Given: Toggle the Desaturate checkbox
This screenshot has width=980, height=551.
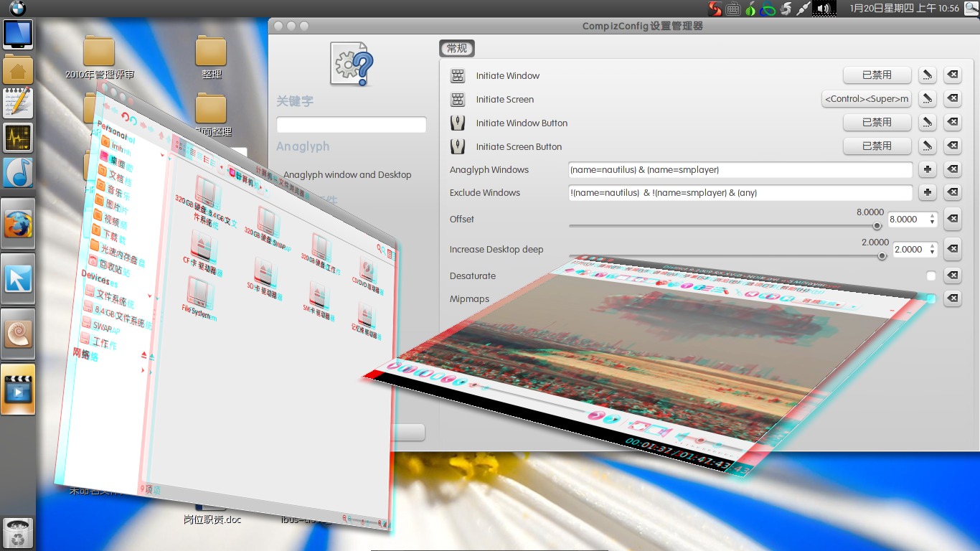Looking at the screenshot, I should 931,276.
